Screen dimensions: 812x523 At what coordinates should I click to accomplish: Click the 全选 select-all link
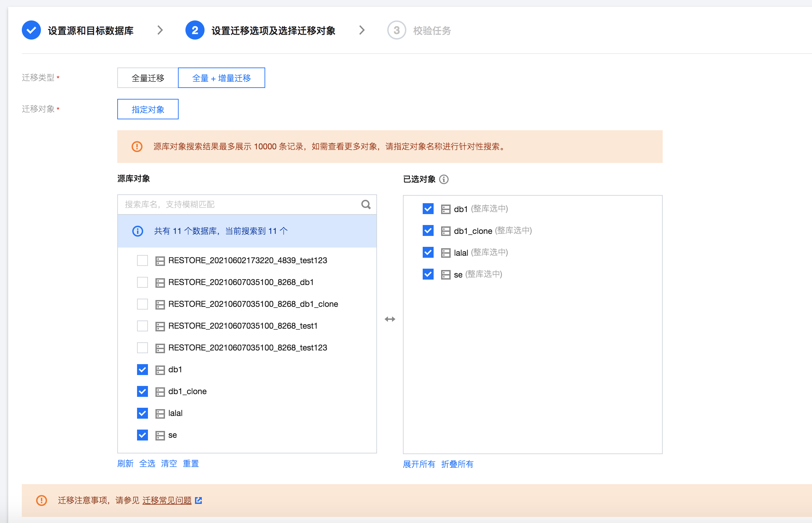pos(147,463)
